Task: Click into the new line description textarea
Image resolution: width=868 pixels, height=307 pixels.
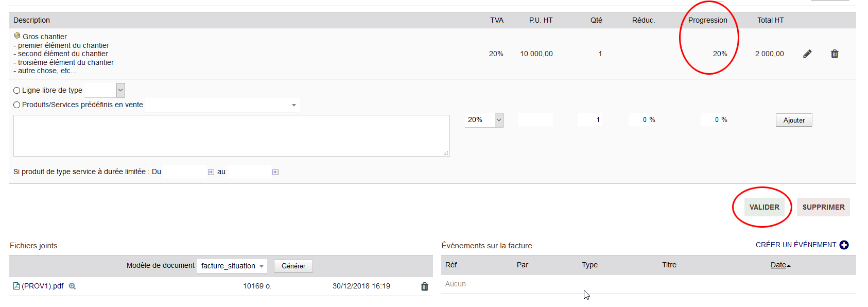Action: [x=231, y=135]
